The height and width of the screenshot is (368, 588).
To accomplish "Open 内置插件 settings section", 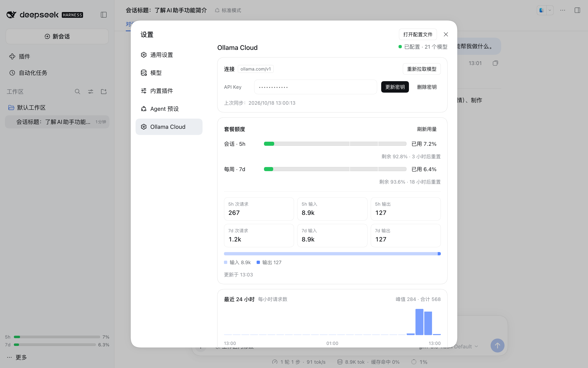I will coord(169,91).
